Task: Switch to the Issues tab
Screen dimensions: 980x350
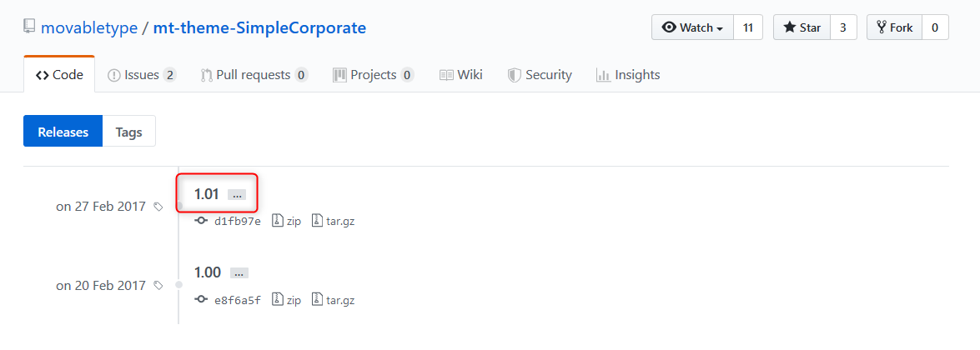Action: click(x=142, y=75)
